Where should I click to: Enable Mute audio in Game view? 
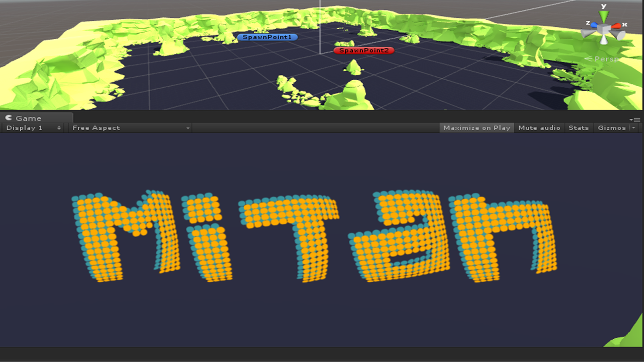point(539,128)
